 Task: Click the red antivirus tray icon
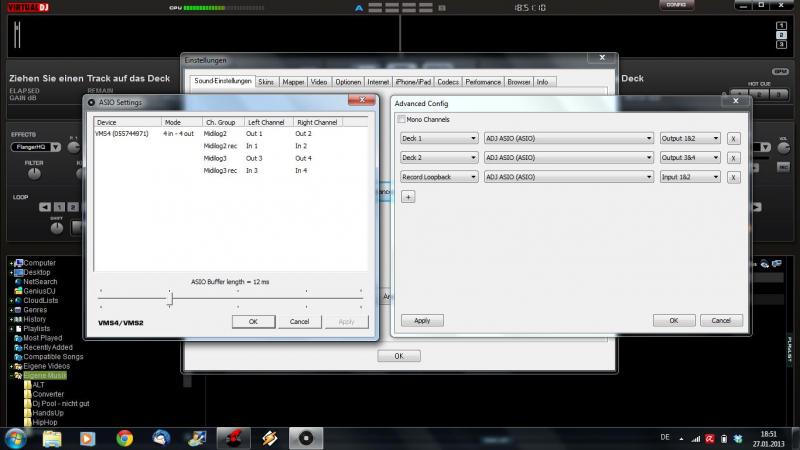(710, 438)
